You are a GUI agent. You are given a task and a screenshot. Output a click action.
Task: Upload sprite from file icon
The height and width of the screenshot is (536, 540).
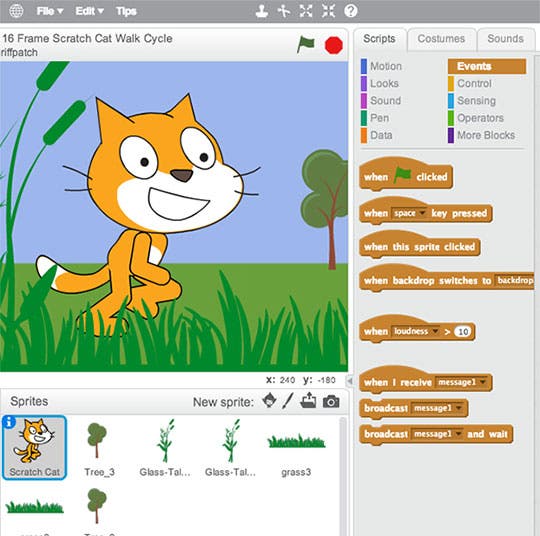308,400
